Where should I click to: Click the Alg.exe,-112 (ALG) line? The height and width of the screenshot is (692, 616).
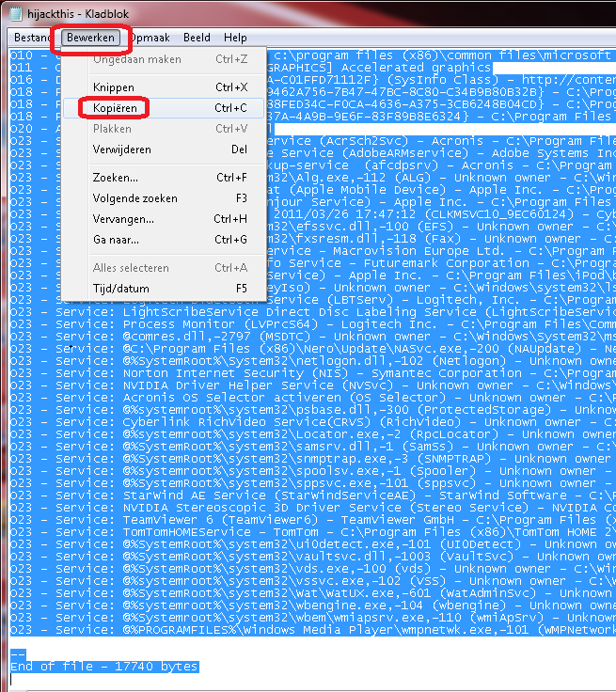tap(442, 178)
